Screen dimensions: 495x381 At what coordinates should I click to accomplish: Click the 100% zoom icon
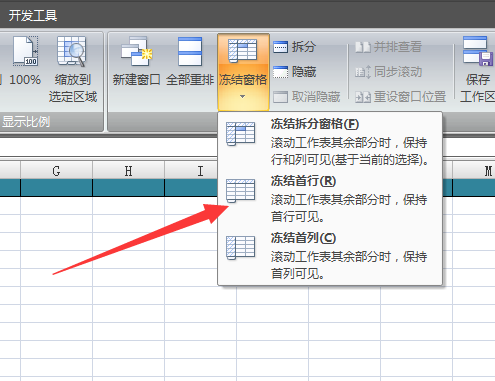pos(25,51)
